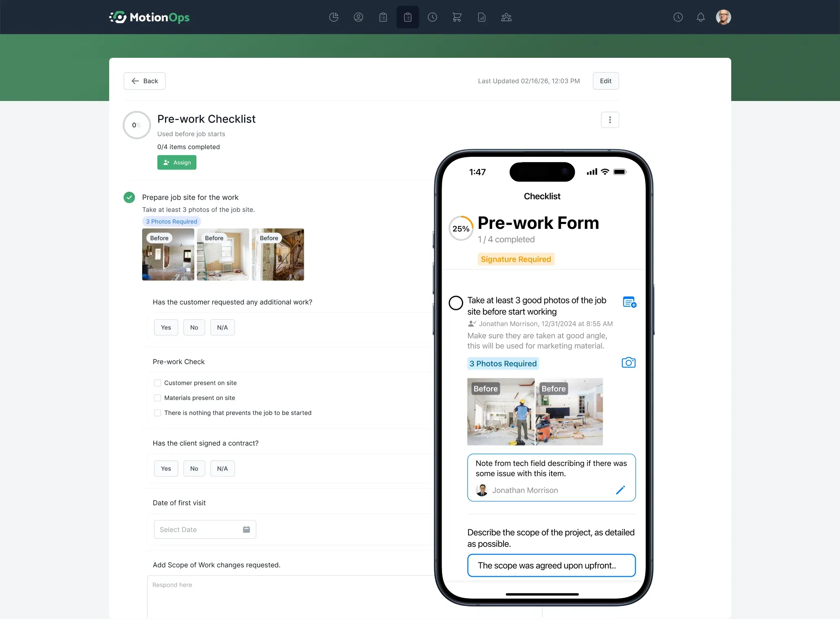Open the pie chart dashboard icon
This screenshot has width=840, height=619.
coord(334,17)
